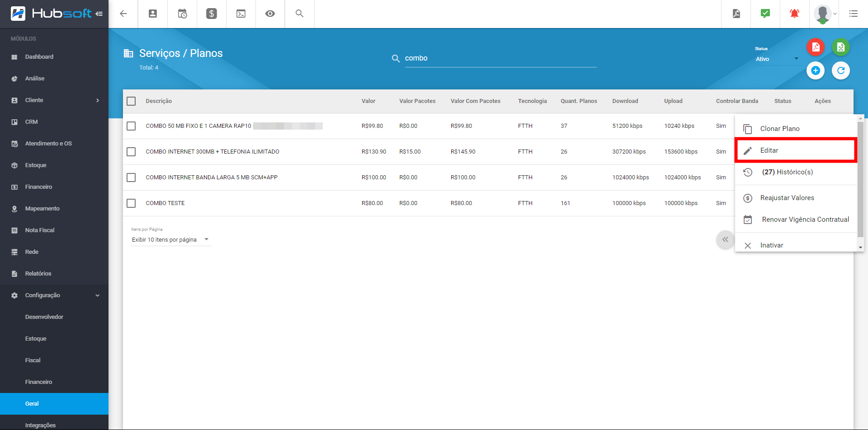Sort by the Descrição column header

click(x=159, y=101)
